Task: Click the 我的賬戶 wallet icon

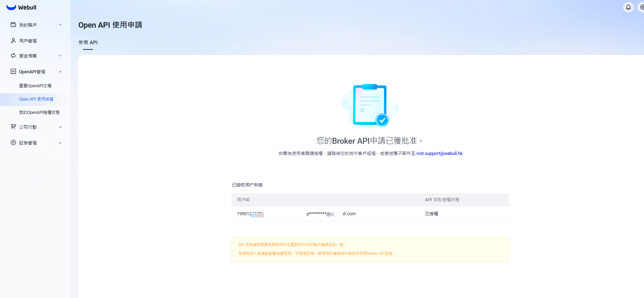Action: pyautogui.click(x=13, y=25)
